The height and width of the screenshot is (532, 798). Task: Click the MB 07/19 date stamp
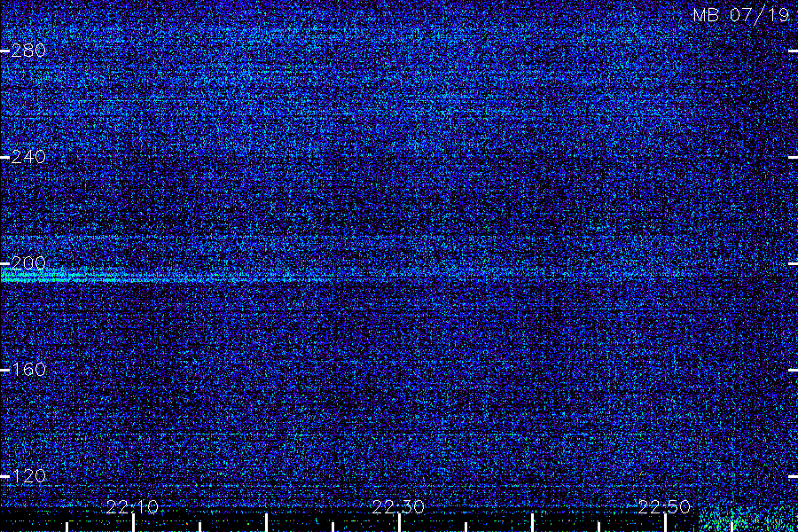pyautogui.click(x=741, y=15)
